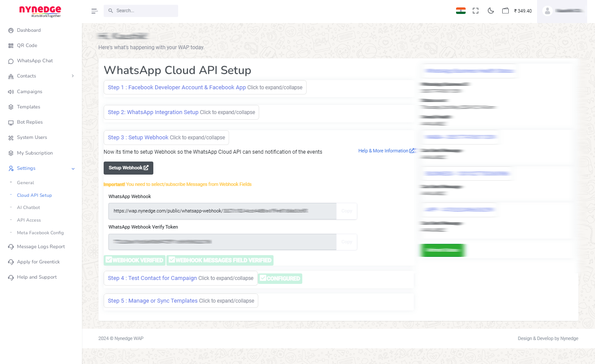Open Meta Facebook Config
This screenshot has height=364, width=595.
(x=40, y=233)
